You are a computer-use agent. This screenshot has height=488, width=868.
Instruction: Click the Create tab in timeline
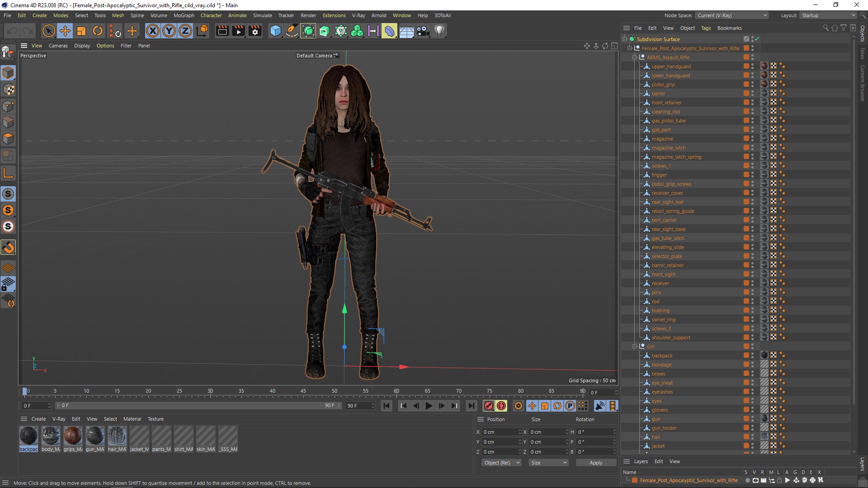pos(38,418)
